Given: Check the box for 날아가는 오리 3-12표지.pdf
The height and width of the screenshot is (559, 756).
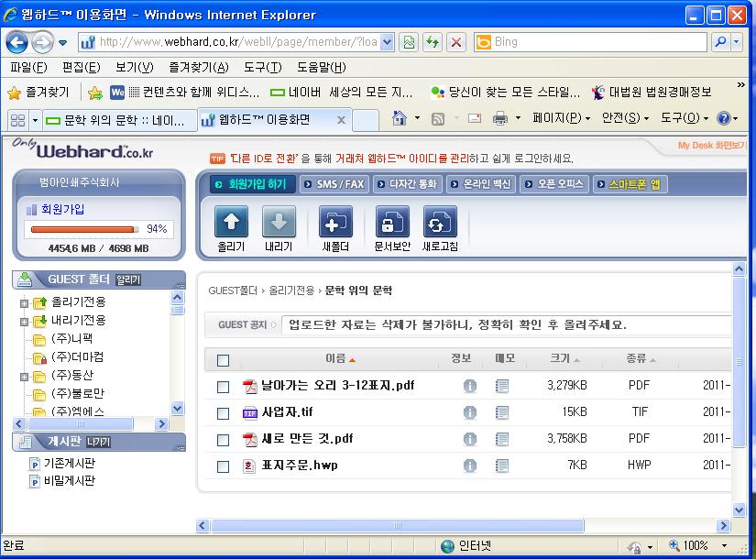Looking at the screenshot, I should [223, 387].
